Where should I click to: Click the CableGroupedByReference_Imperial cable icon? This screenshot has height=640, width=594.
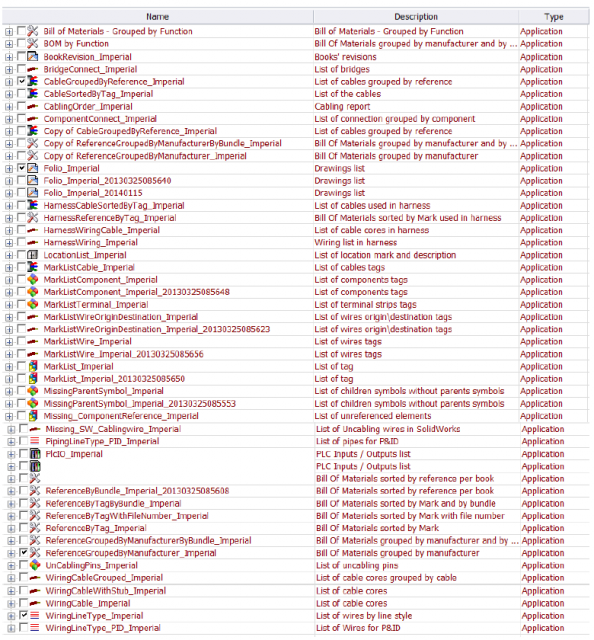(x=33, y=81)
